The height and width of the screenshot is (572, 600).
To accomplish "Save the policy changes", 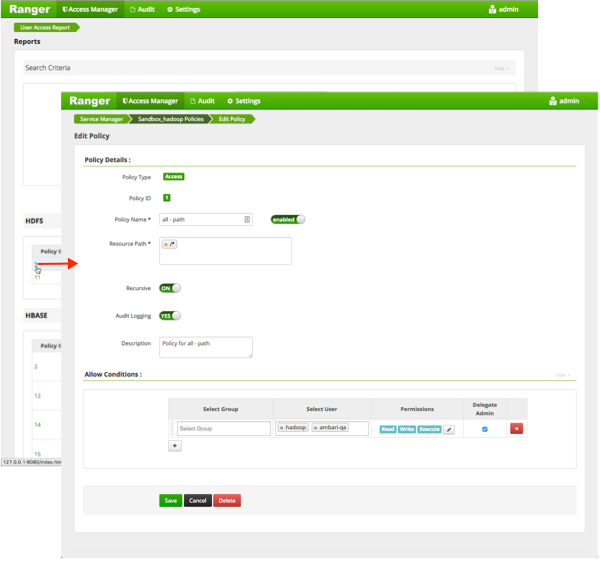I will (x=170, y=500).
